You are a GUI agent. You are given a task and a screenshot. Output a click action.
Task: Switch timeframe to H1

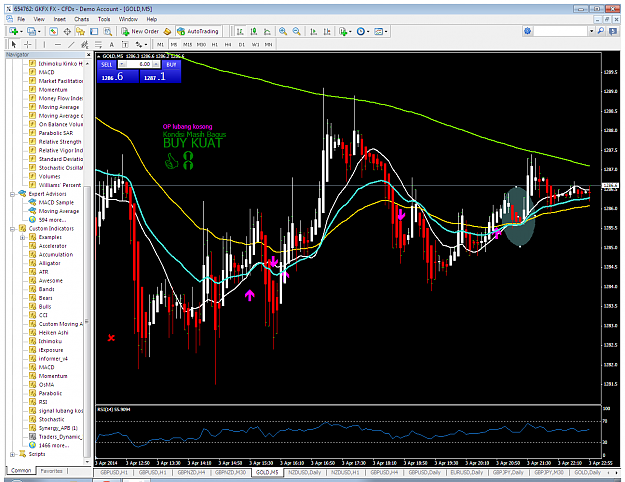(x=215, y=45)
